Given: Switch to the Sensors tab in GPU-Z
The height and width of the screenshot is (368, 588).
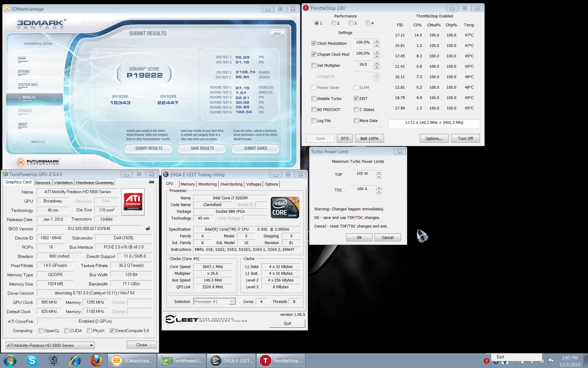Looking at the screenshot, I should click(43, 182).
